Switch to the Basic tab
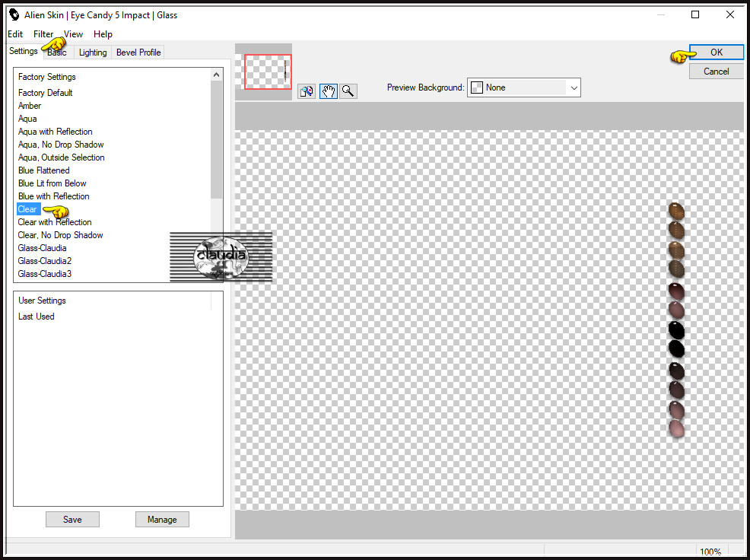Screen dimensions: 750x560 [x=57, y=52]
